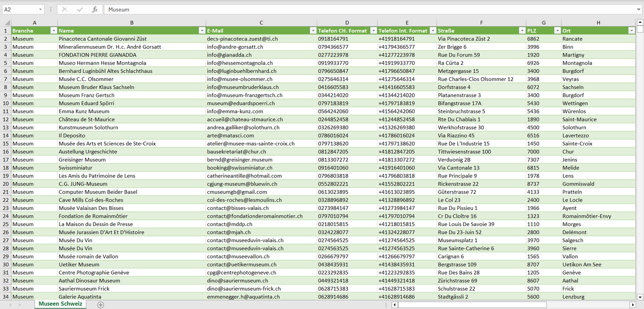Screen dimensions: 644x309
Task: Open the Name Box dropdown arrow
Action: point(40,9)
